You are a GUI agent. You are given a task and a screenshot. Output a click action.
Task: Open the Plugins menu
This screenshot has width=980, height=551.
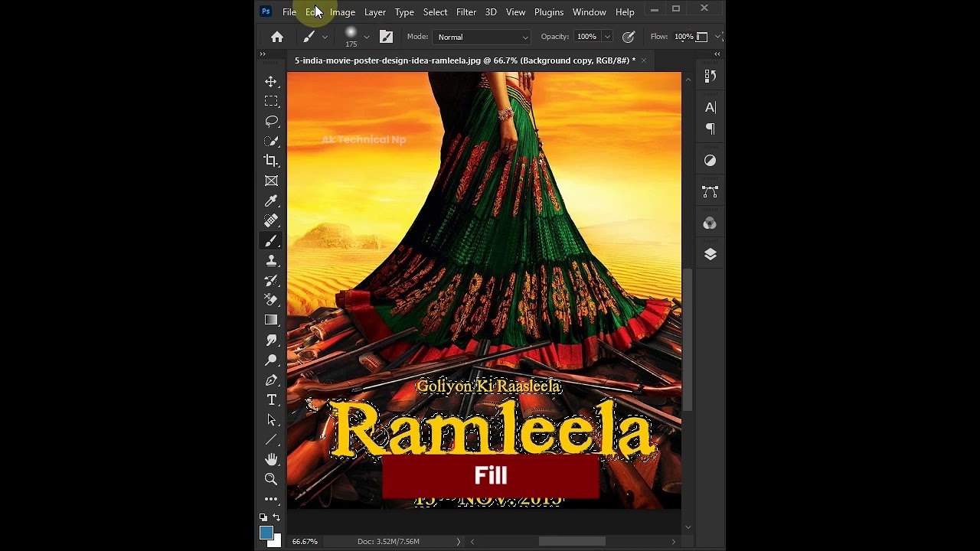pos(549,12)
